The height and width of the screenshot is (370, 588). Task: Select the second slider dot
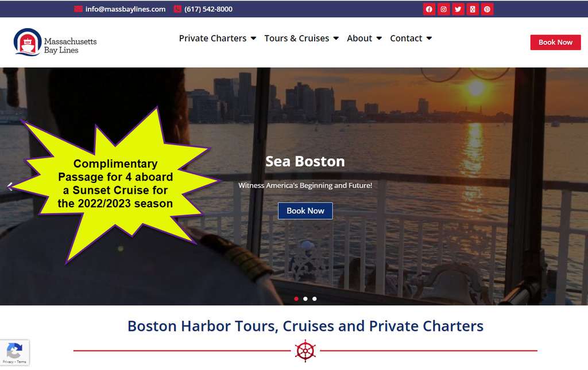coord(305,299)
